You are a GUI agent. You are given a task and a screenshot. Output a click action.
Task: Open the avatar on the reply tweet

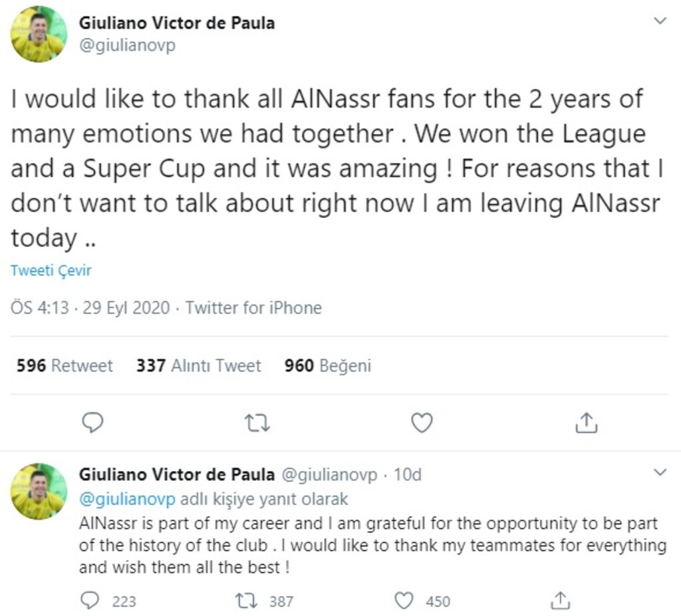[x=39, y=492]
